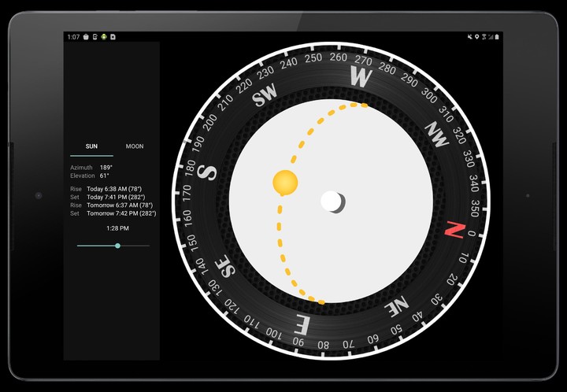This screenshot has width=567, height=392.
Task: Click the SW label on the compass
Action: 265,95
